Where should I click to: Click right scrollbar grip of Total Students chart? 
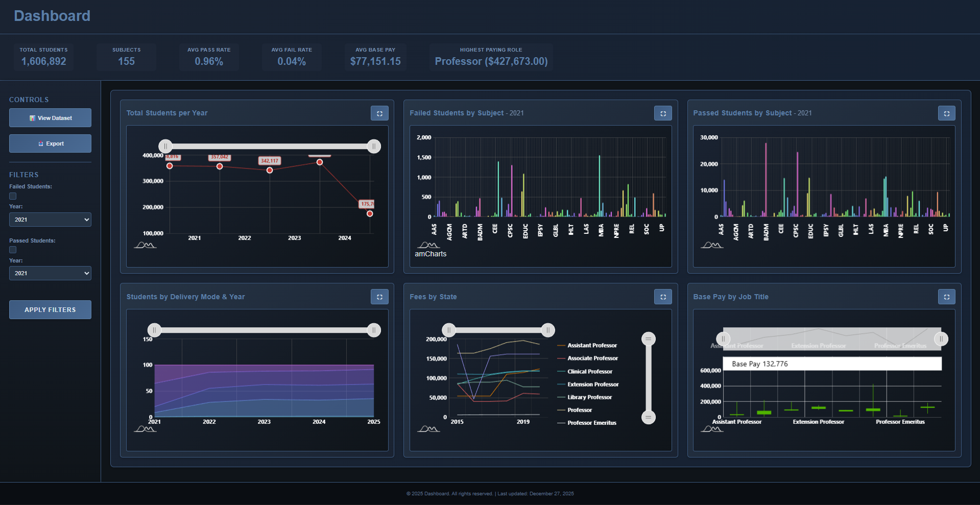[374, 147]
